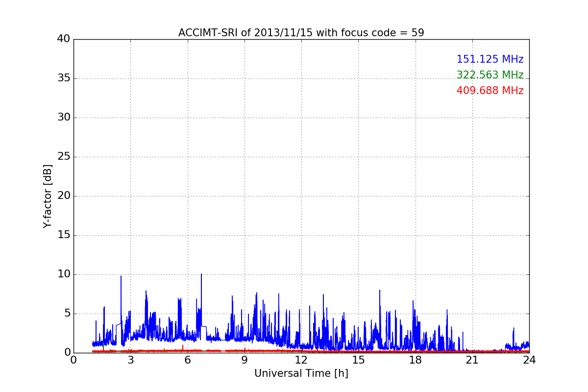The image size is (588, 392).
Task: Select the green 322.563 MHz legend label
Action: coord(490,75)
